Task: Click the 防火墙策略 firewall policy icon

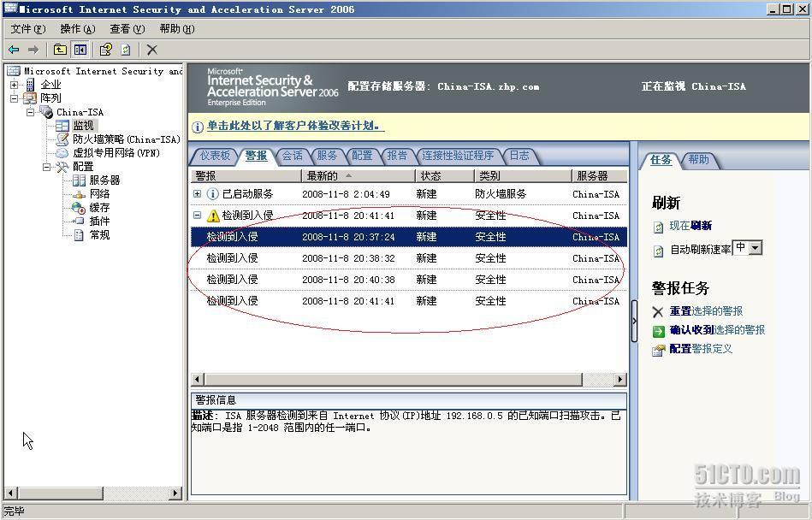Action: [x=62, y=139]
